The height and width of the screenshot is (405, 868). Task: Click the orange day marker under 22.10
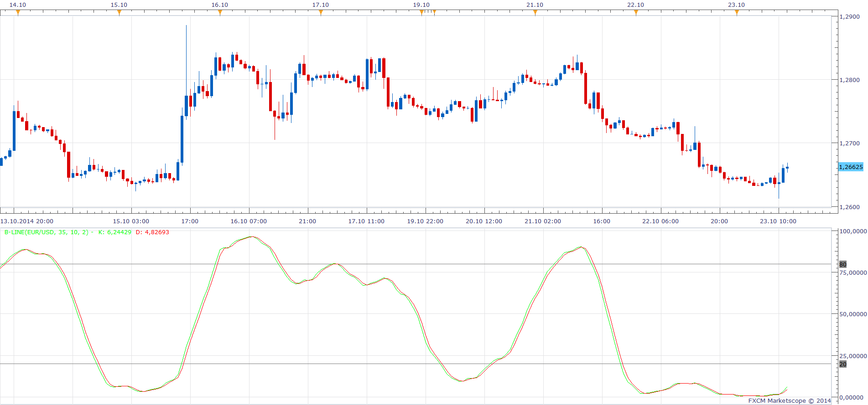pos(636,13)
